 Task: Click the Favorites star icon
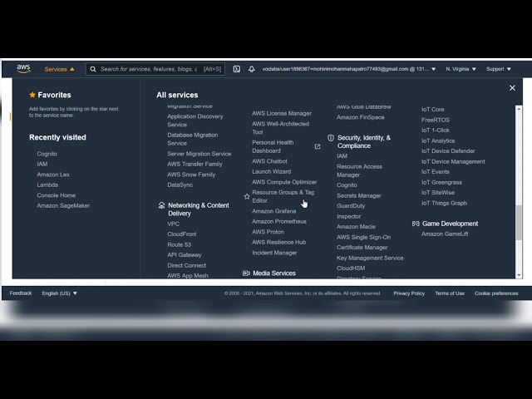pyautogui.click(x=32, y=95)
